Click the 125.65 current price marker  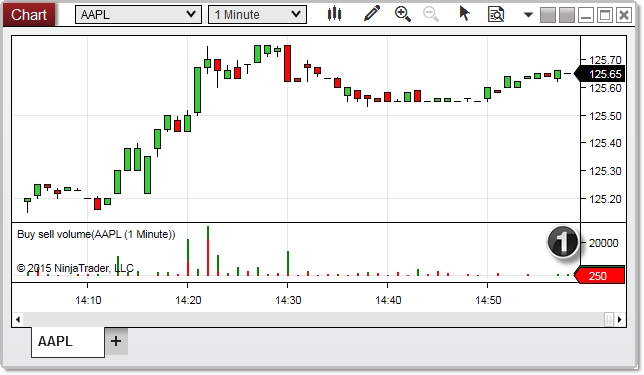coord(600,74)
